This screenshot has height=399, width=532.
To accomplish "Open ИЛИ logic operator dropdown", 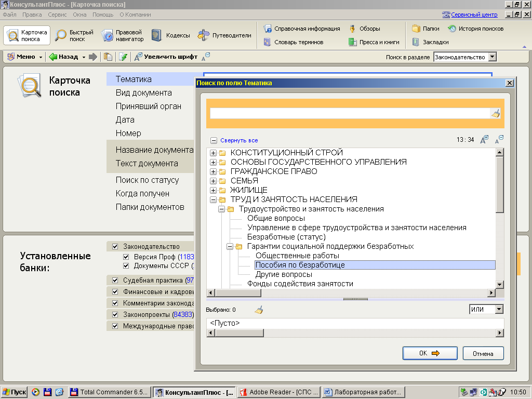I will [x=499, y=310].
